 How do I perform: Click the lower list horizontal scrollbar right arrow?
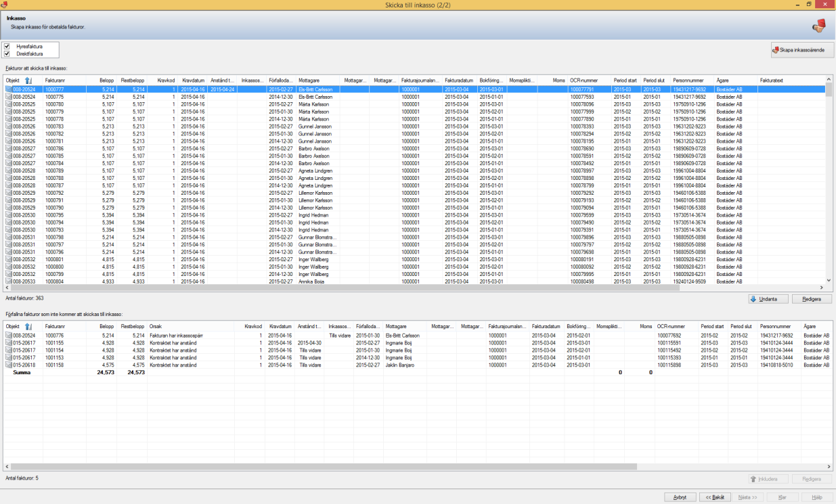pos(829,467)
